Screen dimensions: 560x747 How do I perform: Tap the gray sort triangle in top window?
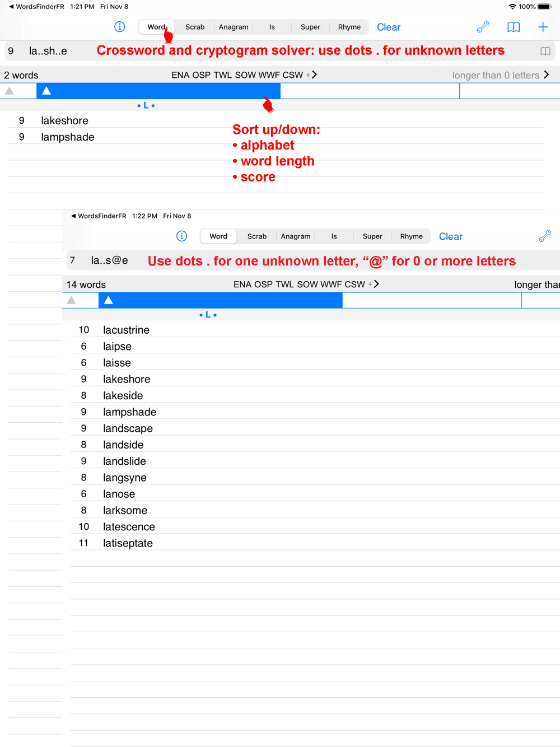(x=10, y=91)
